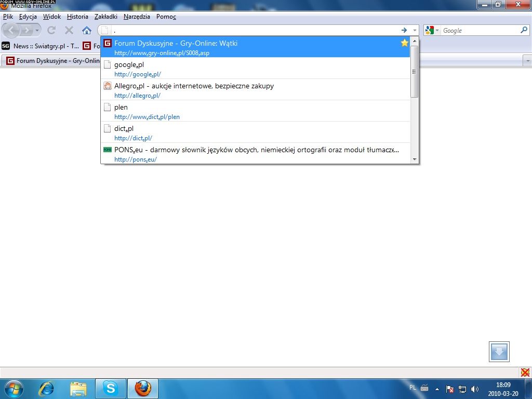Open Skype from the taskbar
Viewport: 532px width, 399px height.
[111, 389]
